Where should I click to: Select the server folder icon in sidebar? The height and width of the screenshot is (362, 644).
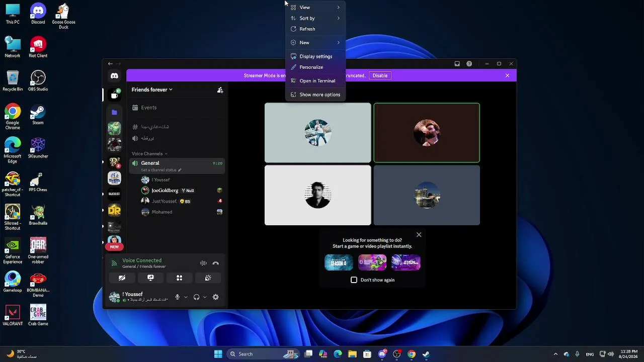tap(114, 112)
